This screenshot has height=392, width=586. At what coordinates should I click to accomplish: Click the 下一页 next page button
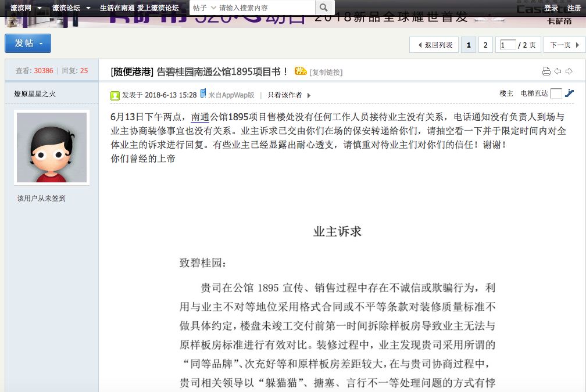564,45
